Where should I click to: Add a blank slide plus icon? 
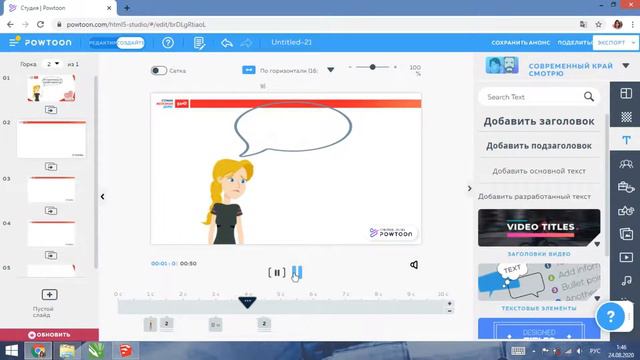[x=49, y=294]
